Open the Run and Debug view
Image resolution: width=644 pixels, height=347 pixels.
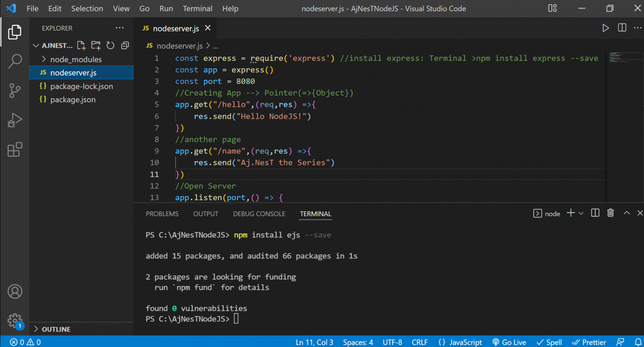point(15,120)
